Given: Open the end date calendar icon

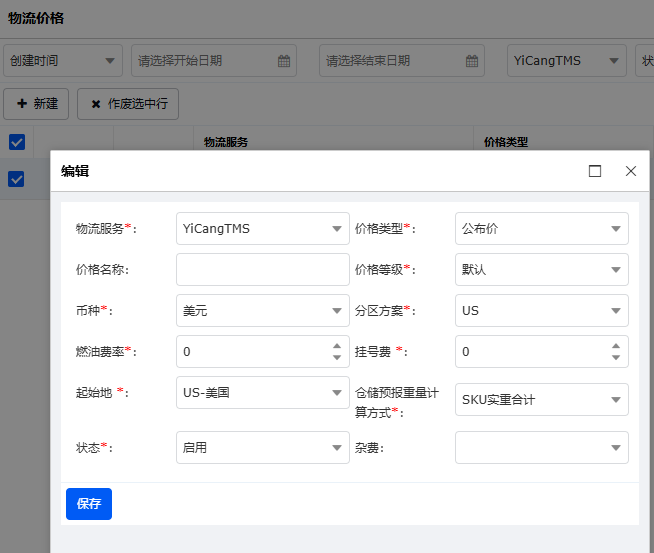Looking at the screenshot, I should (472, 61).
